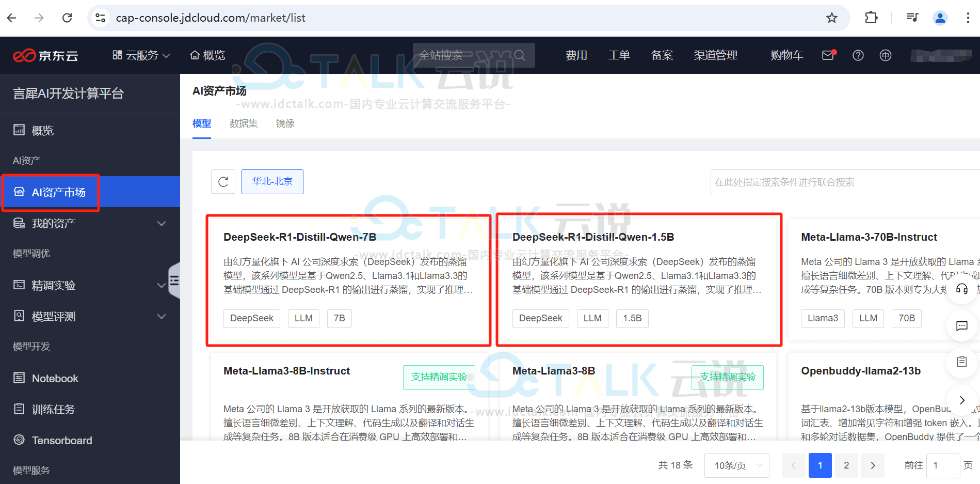Viewport: 980px width, 484px height.
Task: Click the search magnifier icon in 全站搜索
Action: click(x=520, y=55)
